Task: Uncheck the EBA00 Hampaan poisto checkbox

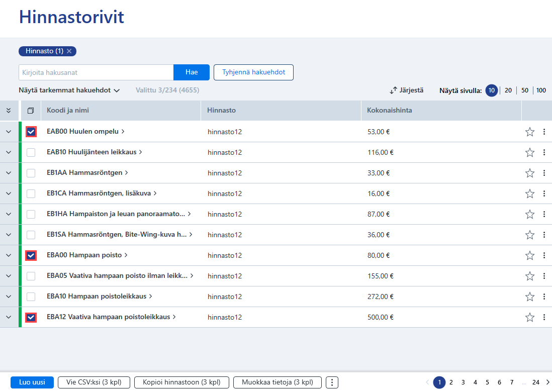Action: 31,255
